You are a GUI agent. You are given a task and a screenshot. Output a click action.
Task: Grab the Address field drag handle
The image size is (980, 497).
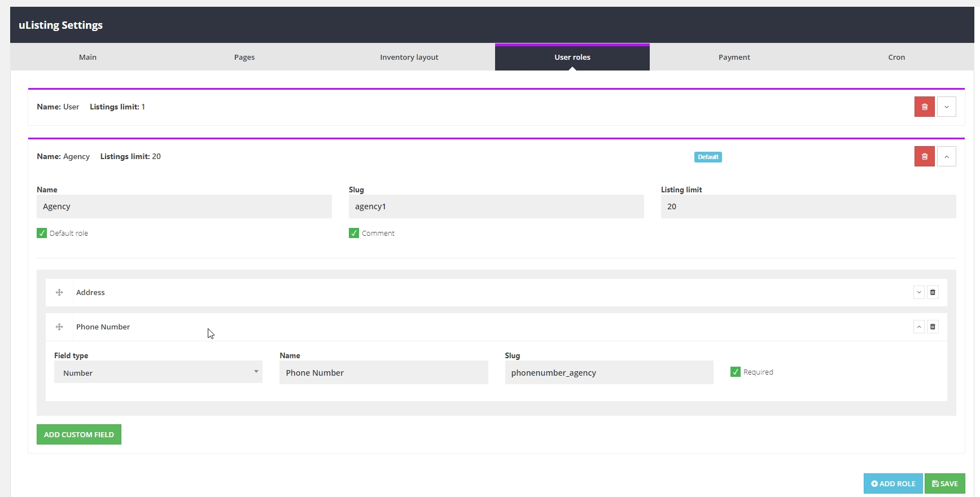[x=59, y=292]
